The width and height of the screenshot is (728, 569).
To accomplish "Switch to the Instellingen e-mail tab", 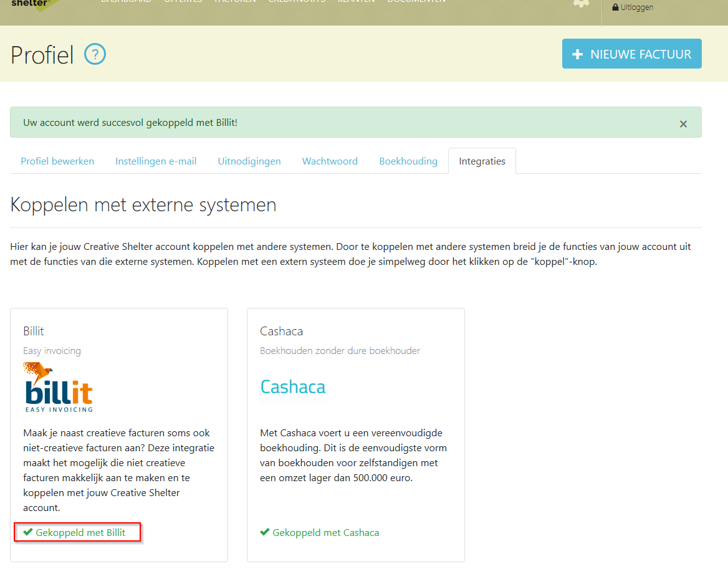I will (x=156, y=161).
